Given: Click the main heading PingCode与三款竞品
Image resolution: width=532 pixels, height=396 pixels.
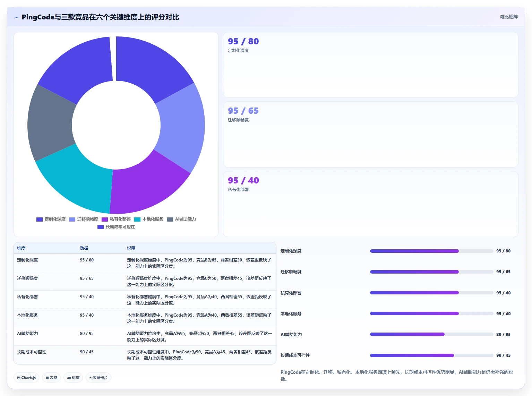Looking at the screenshot, I should coord(100,17).
